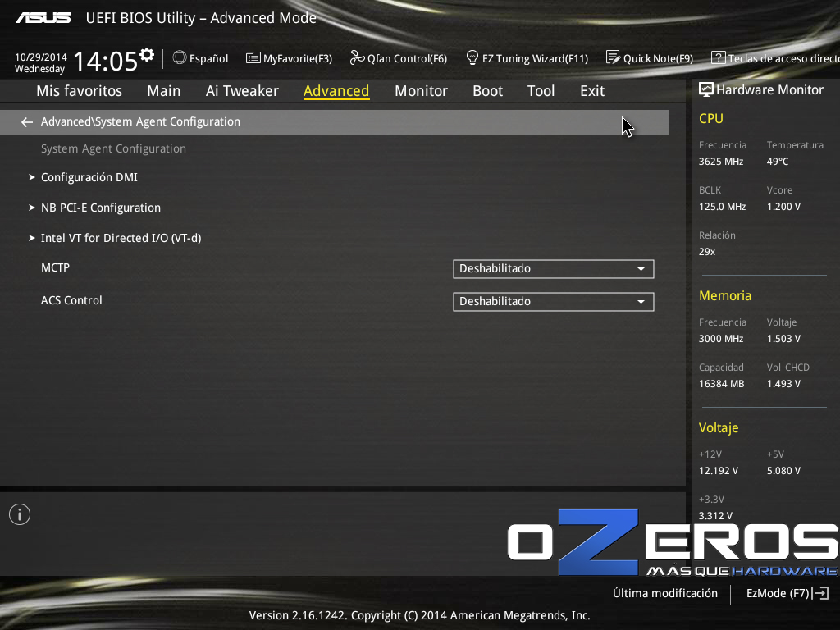Click MyFavorite(F3) label
The height and width of the screenshot is (630, 840).
tap(298, 58)
